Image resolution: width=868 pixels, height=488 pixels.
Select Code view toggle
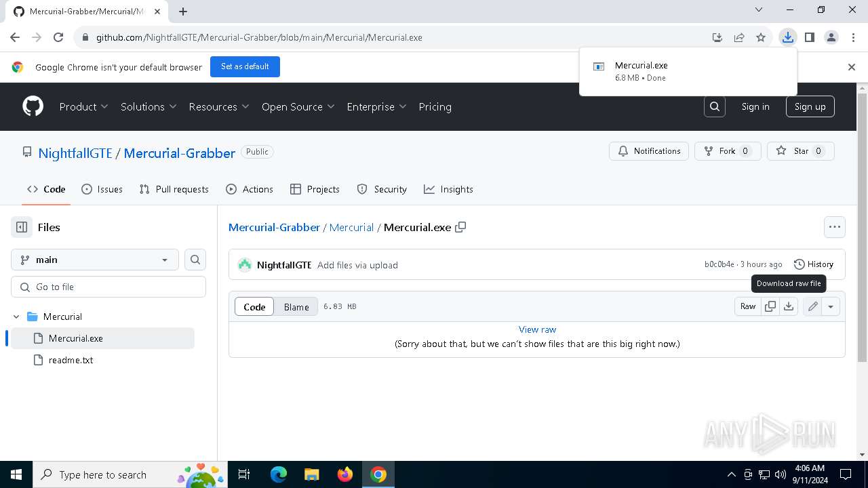[254, 306]
